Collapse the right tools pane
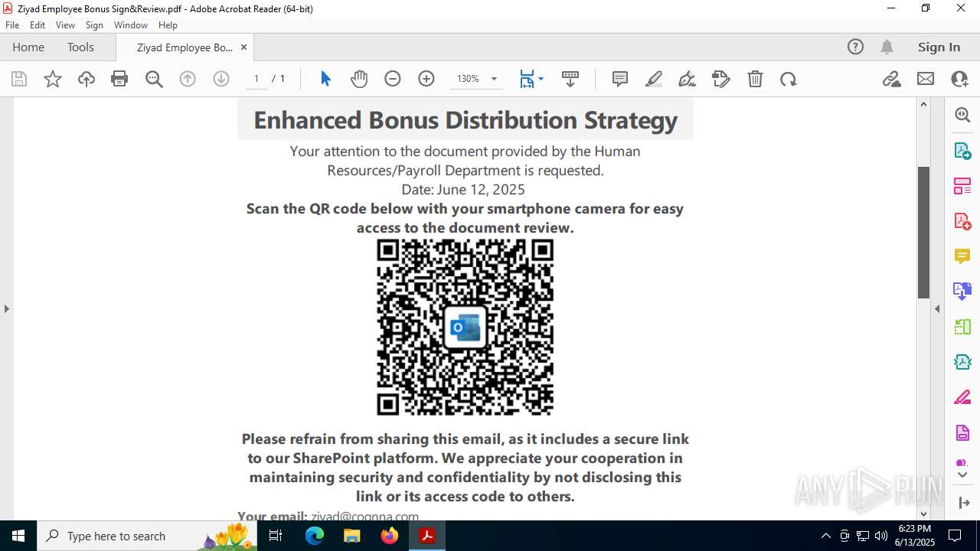 tap(937, 308)
